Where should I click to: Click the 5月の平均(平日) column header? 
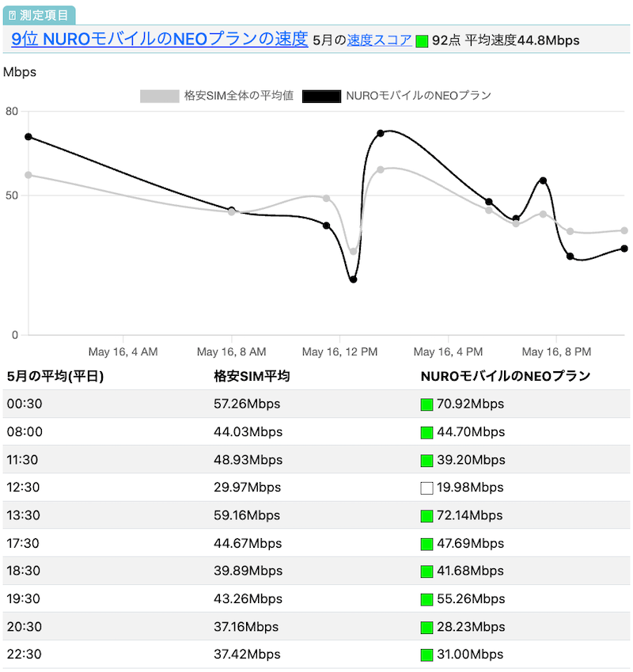pyautogui.click(x=55, y=376)
